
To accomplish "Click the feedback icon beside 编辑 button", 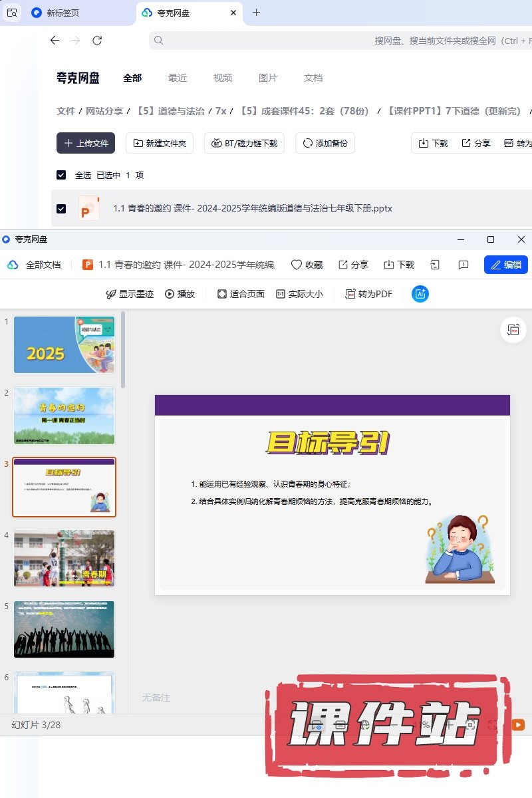I will [464, 265].
